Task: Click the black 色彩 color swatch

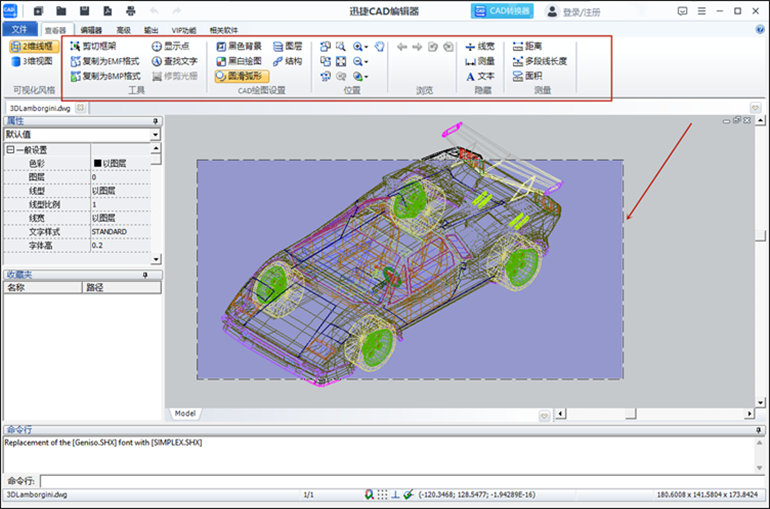Action: click(97, 163)
